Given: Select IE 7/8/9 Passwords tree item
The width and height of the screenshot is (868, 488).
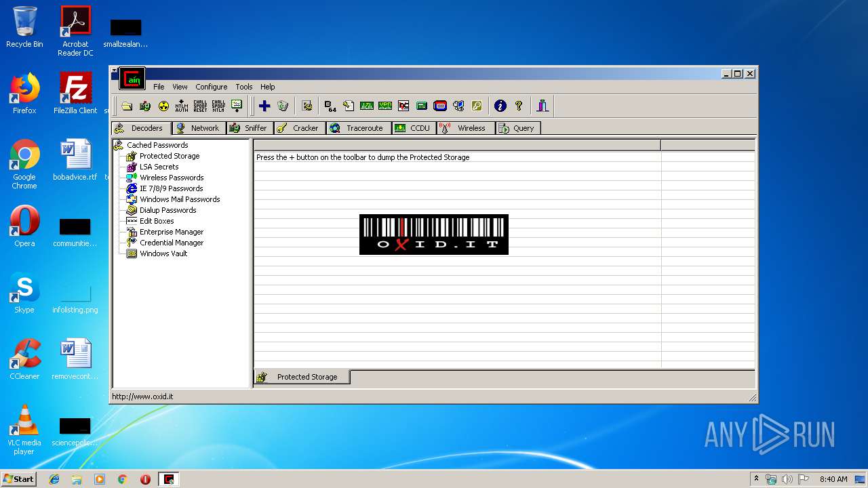Looking at the screenshot, I should [171, 188].
